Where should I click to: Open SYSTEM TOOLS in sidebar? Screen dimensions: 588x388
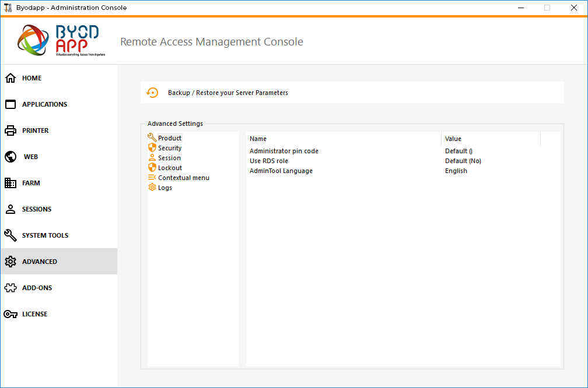[59, 235]
